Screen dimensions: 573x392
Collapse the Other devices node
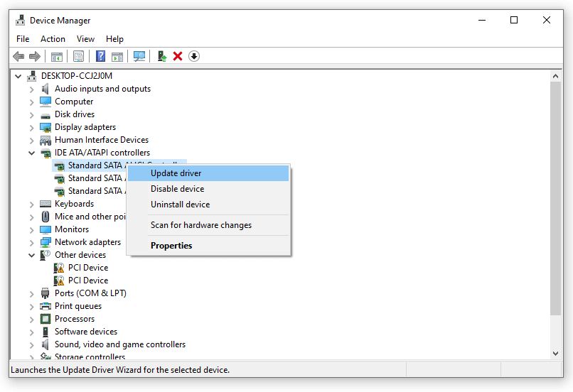click(32, 255)
